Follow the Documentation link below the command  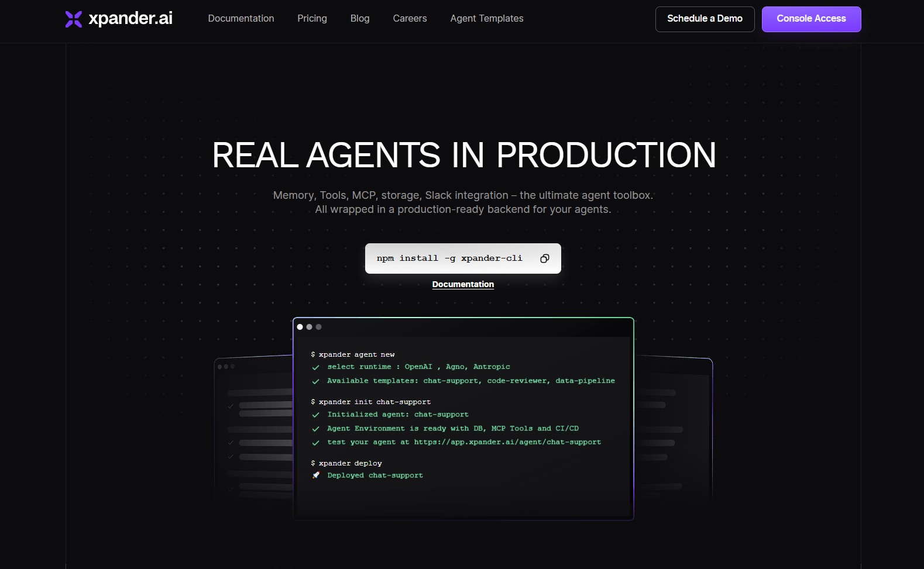click(463, 284)
